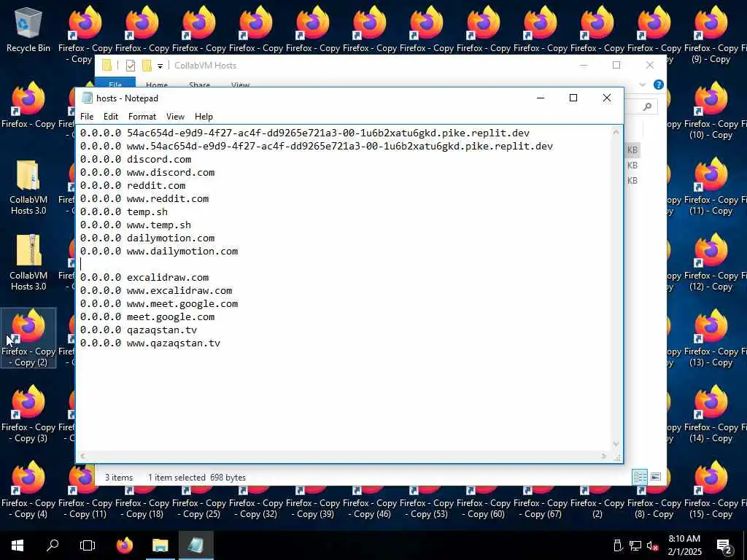Launch Firefox from the taskbar
The height and width of the screenshot is (560, 747).
click(125, 545)
